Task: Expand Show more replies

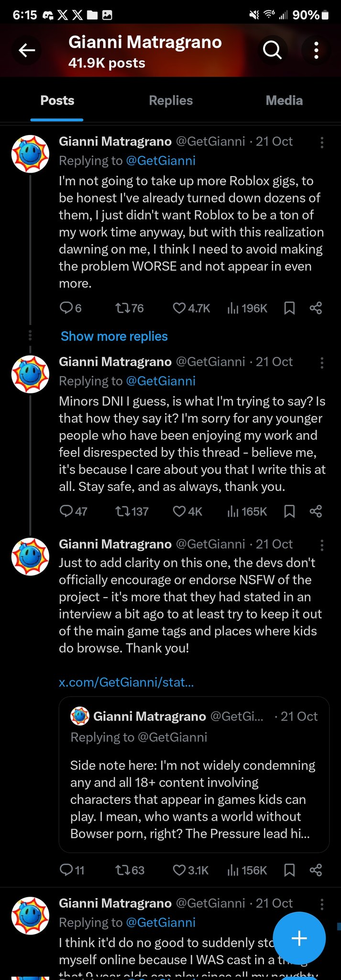Action: [114, 336]
